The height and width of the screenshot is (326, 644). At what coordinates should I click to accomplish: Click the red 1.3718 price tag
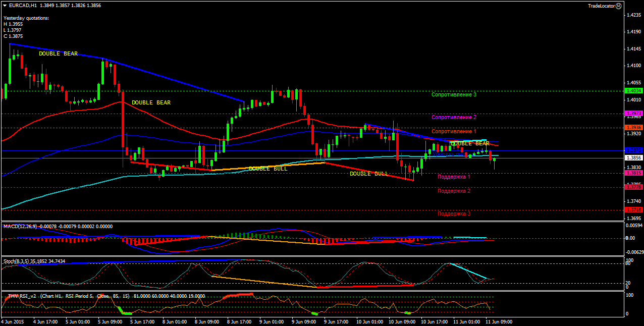coord(633,209)
